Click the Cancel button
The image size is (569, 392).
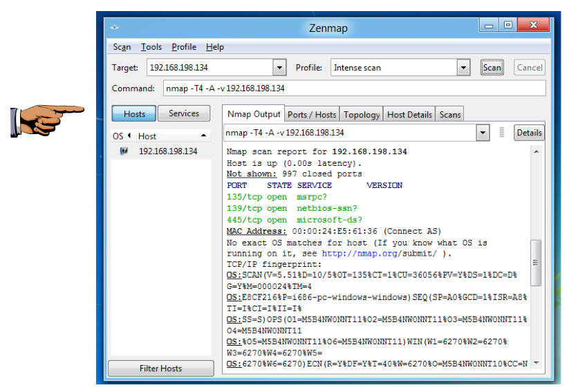coord(530,68)
